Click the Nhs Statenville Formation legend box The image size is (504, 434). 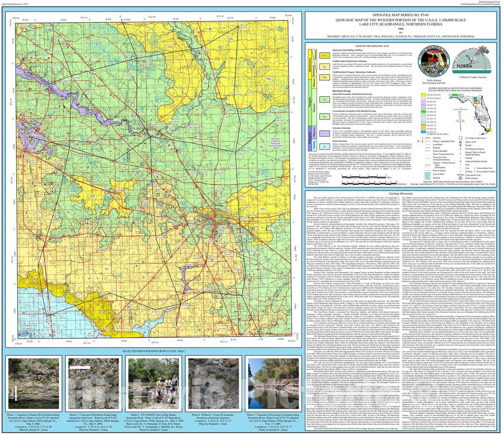pos(324,99)
